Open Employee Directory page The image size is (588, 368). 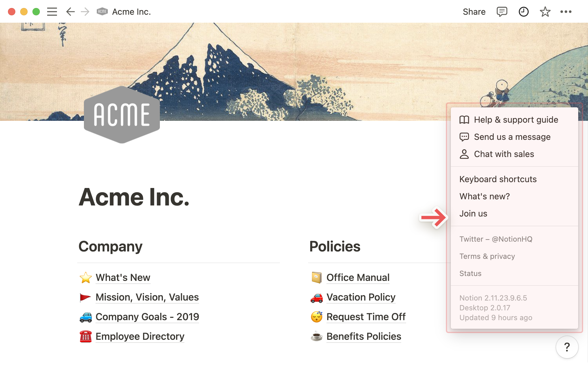pyautogui.click(x=140, y=336)
